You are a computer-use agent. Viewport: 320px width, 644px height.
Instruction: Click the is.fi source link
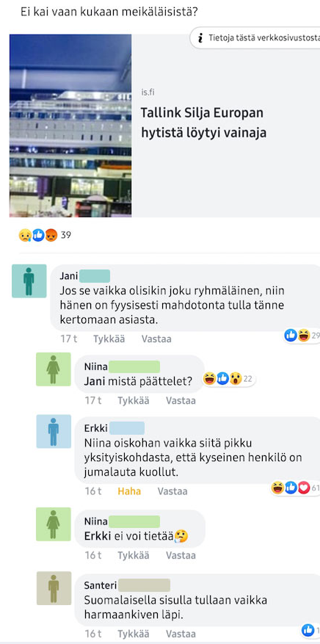pos(148,93)
